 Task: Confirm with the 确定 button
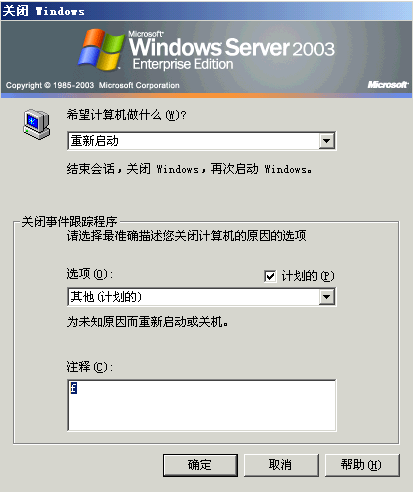(200, 465)
